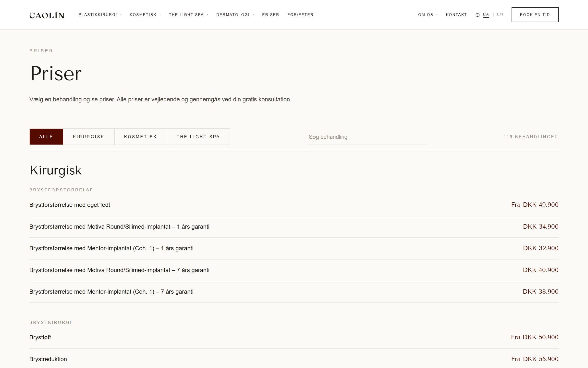Click Mentor-implantat 7 års garanti row
Viewport: 588px width, 368px height.
[x=294, y=292]
